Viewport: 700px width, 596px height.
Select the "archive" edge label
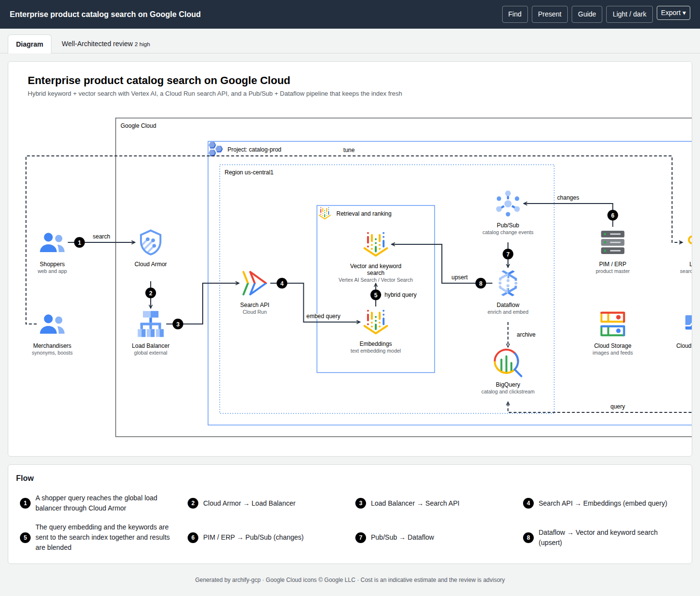click(x=526, y=335)
